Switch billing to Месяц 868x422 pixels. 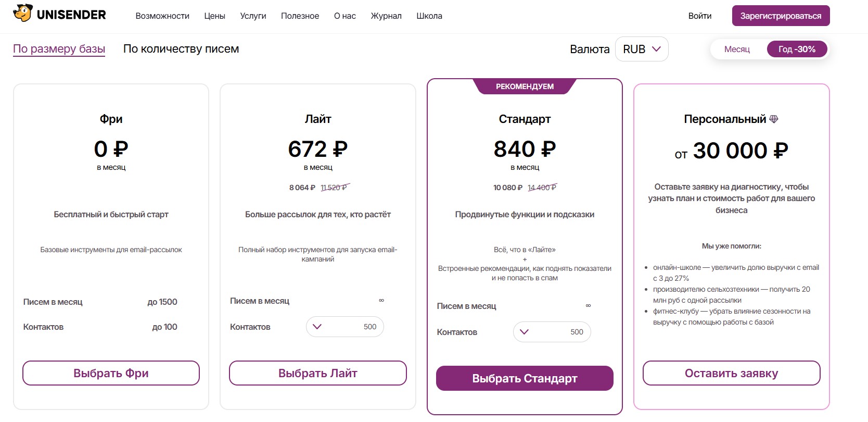[737, 49]
